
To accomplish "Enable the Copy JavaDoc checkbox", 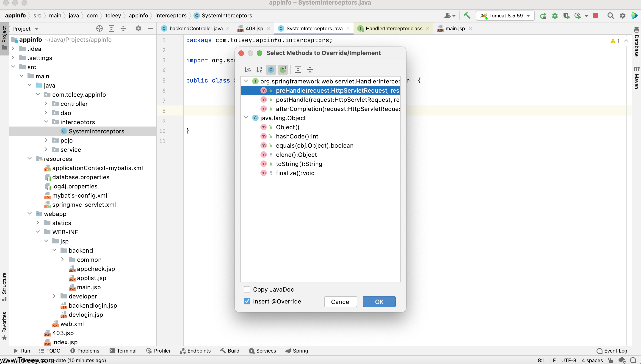I will pos(247,289).
